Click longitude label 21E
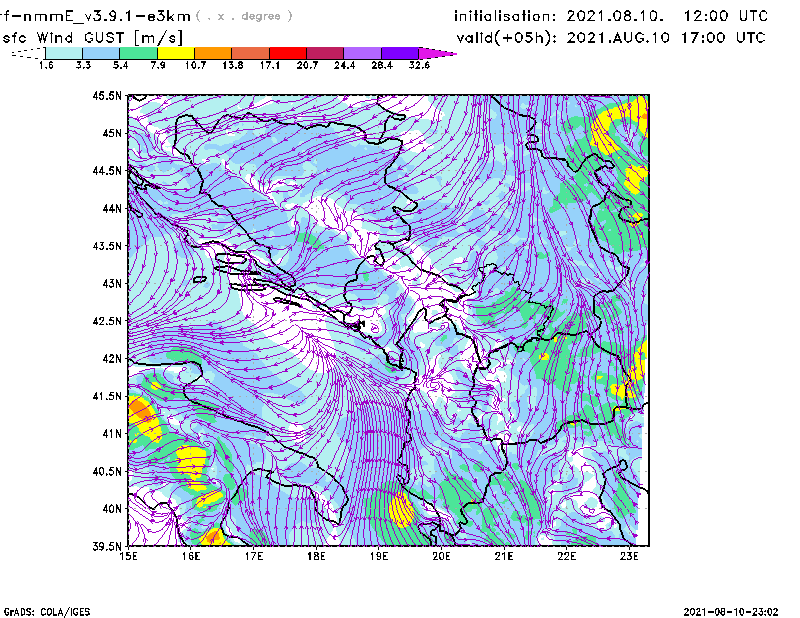 504,556
